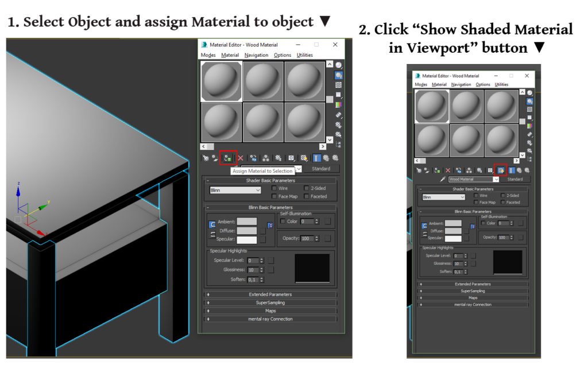This screenshot has width=588, height=392.
Task: Click the Material ID Channel icon
Action: 290,158
